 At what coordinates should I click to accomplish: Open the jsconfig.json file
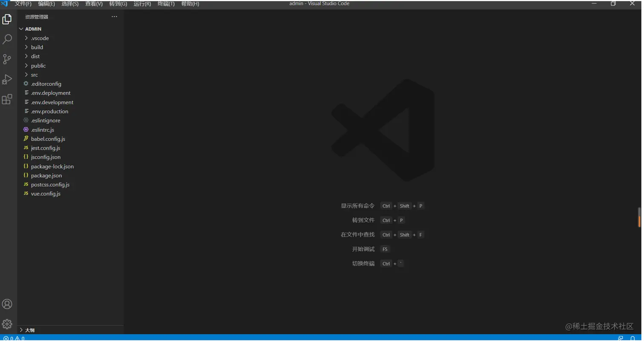tap(70, 157)
